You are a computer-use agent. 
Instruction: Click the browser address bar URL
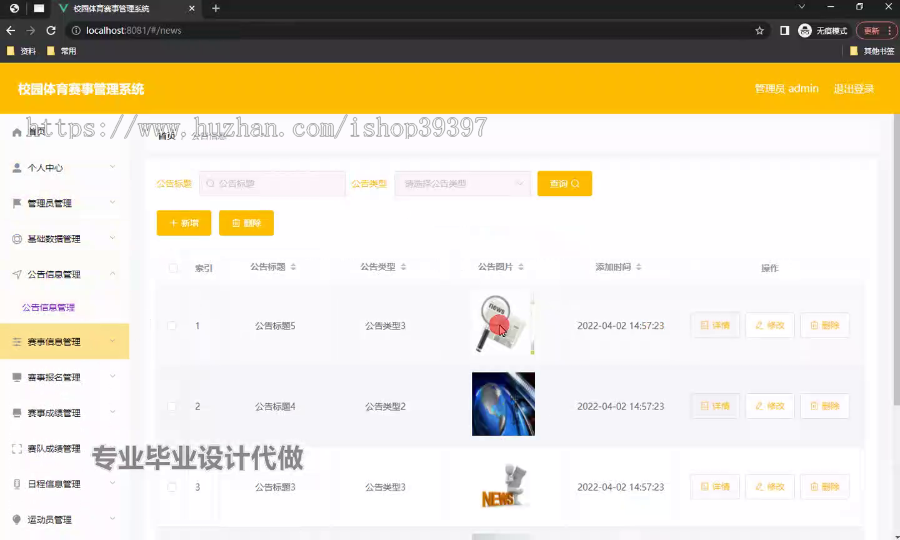[x=134, y=30]
